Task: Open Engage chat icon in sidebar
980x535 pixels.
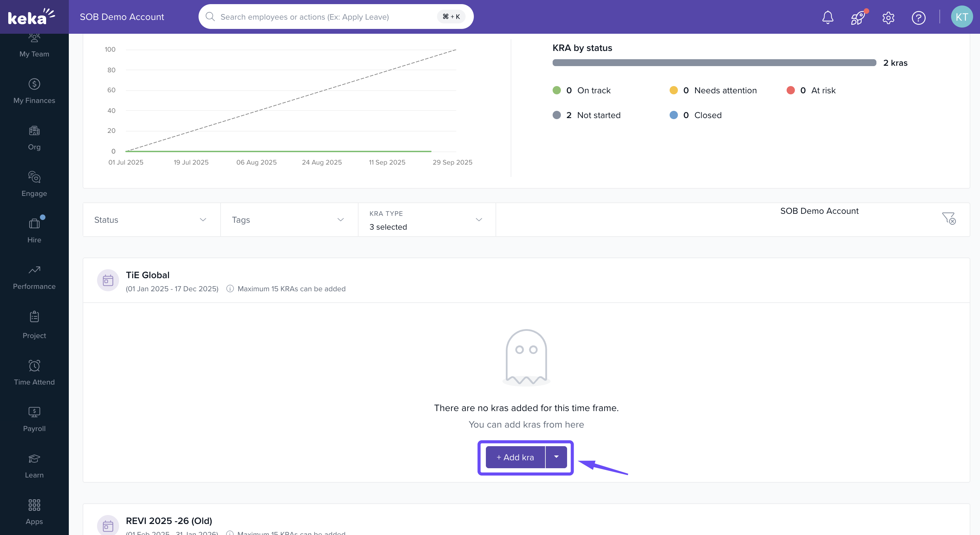Action: pos(34,177)
